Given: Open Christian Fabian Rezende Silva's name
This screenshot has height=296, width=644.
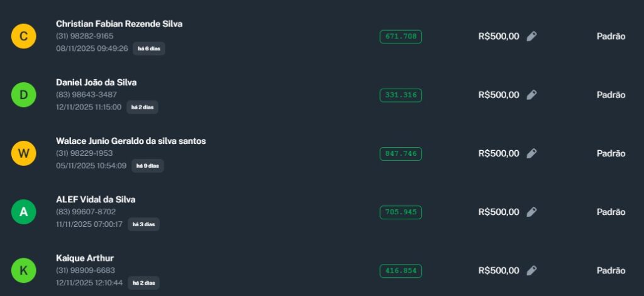Looking at the screenshot, I should [x=119, y=24].
